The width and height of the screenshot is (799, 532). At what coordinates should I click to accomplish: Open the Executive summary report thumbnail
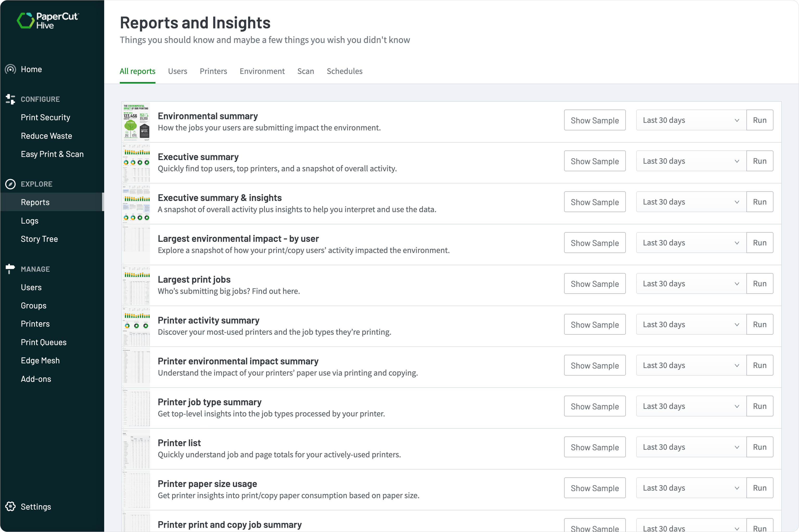(136, 163)
